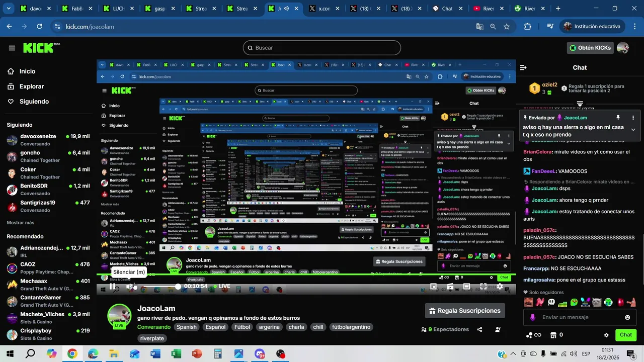This screenshot has width=644, height=362.
Task: Open CantanteGamer recommended channel
Action: pos(48,301)
